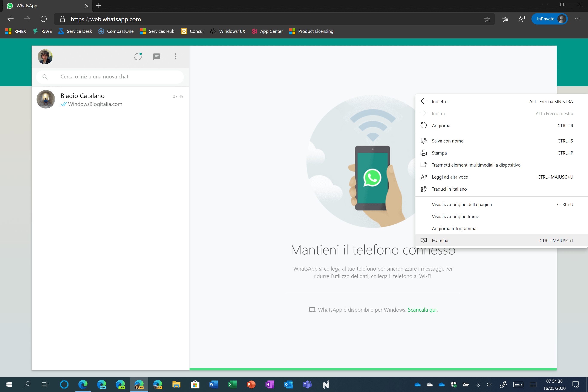Screen dimensions: 588x392
Task: Select the WhatsApp browser tab
Action: click(x=47, y=6)
